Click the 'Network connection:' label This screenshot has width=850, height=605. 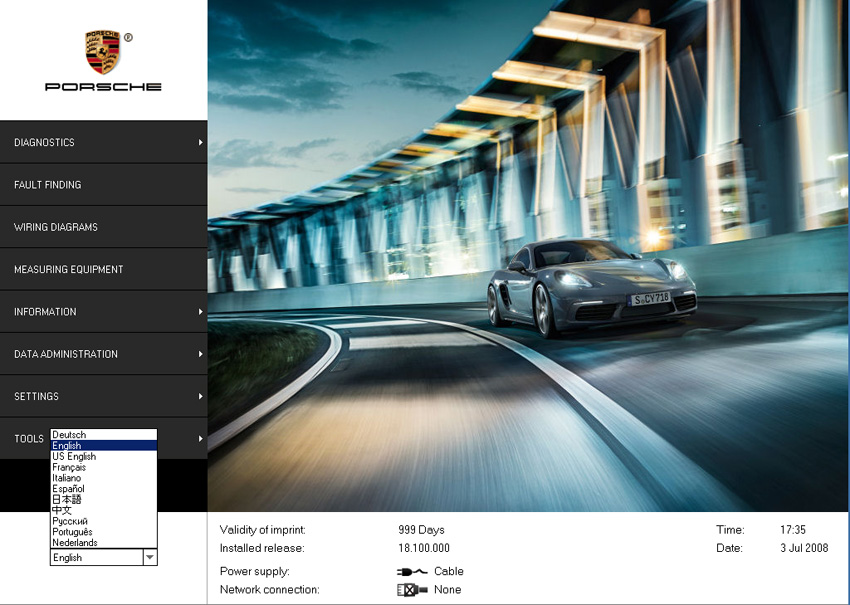click(x=270, y=590)
